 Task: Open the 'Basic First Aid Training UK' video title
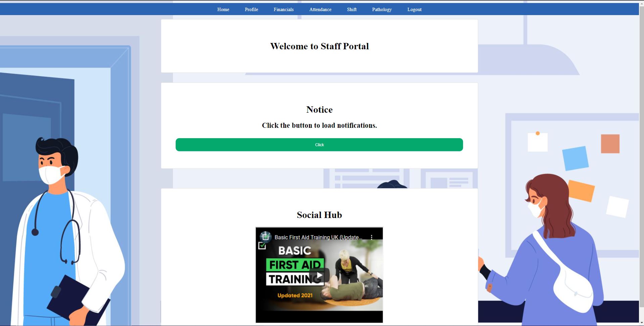318,237
